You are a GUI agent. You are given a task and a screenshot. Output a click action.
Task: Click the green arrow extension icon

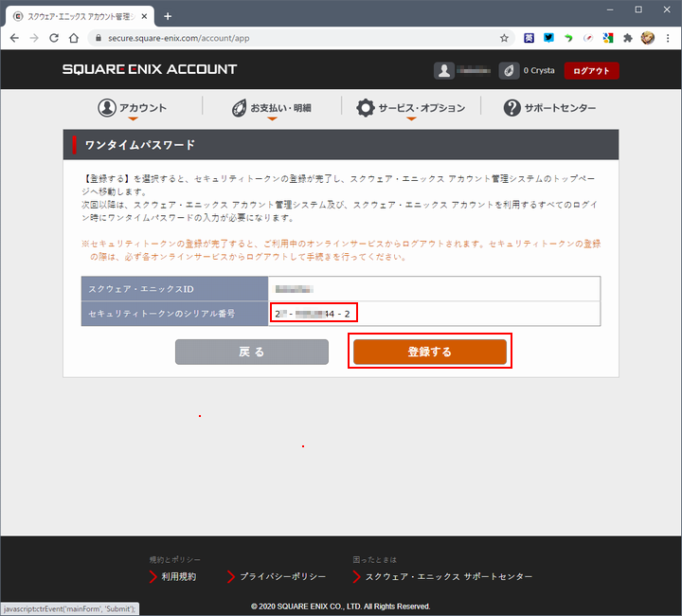coord(568,38)
